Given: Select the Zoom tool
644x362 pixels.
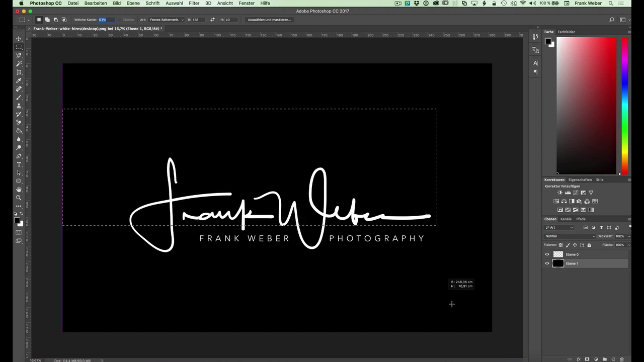Looking at the screenshot, I should tap(19, 198).
